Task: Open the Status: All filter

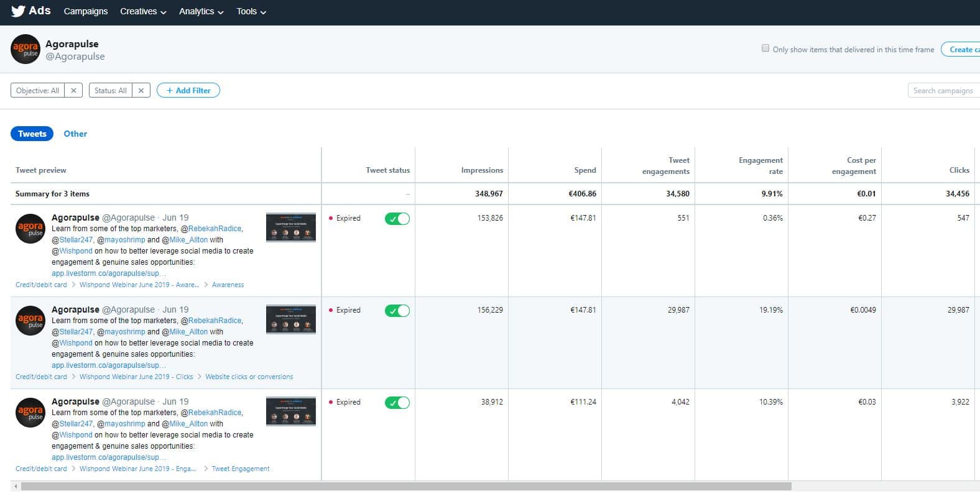Action: [x=111, y=90]
